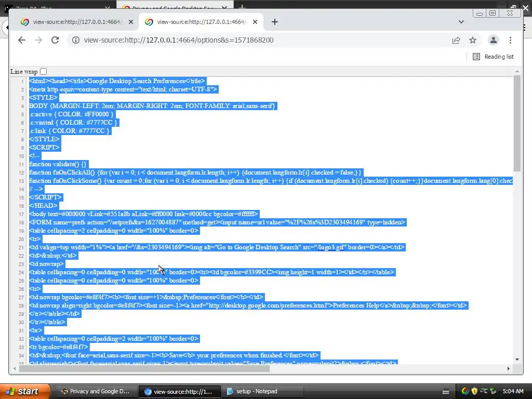This screenshot has width=532, height=399.
Task: Click line number 17 in gutter
Action: [x=21, y=214]
